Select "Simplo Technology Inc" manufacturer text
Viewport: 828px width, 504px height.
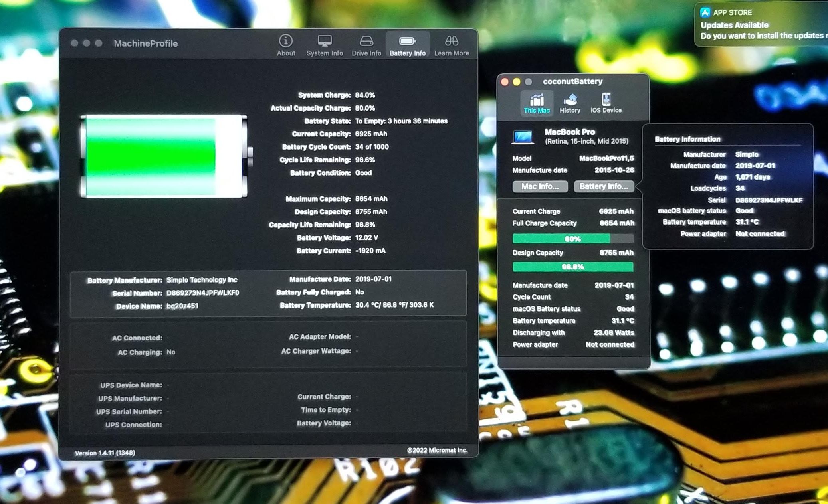(202, 280)
